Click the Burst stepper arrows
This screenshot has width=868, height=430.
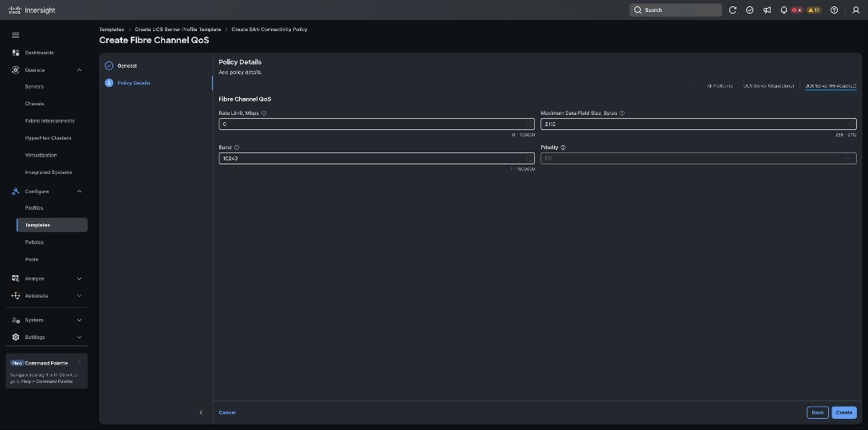coord(530,159)
